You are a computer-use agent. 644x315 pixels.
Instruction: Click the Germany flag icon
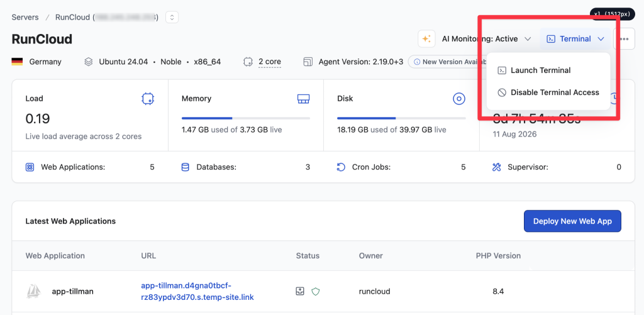pyautogui.click(x=17, y=62)
